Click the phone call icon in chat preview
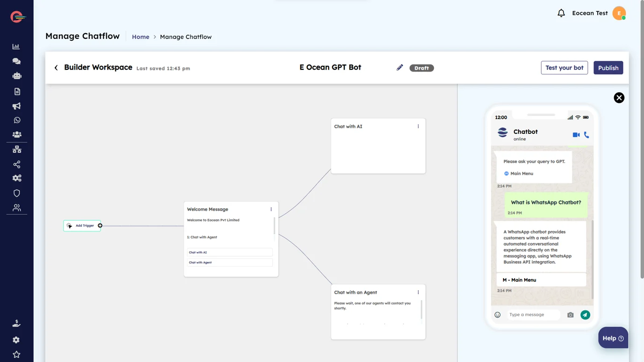The image size is (644, 362). tap(586, 135)
